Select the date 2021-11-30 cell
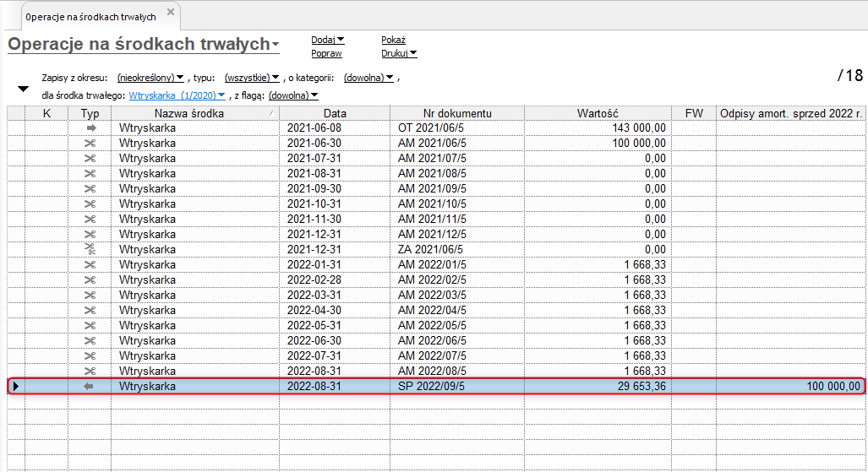868x472 pixels. [335, 220]
